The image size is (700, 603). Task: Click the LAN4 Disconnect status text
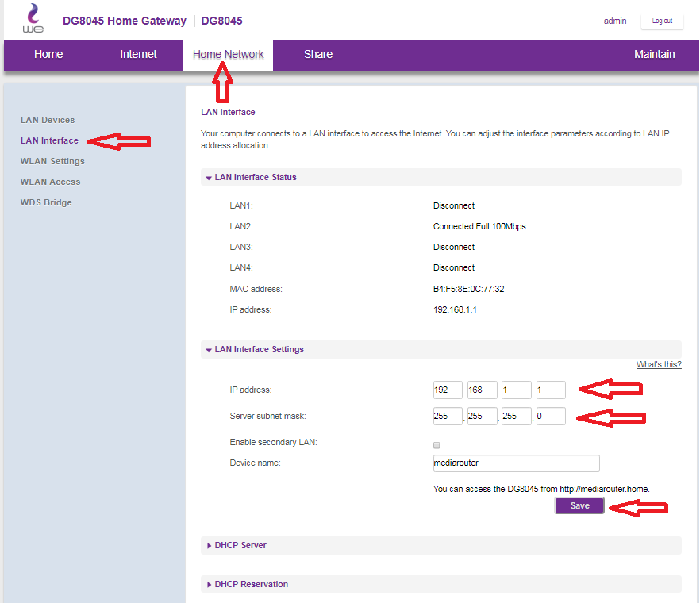454,267
